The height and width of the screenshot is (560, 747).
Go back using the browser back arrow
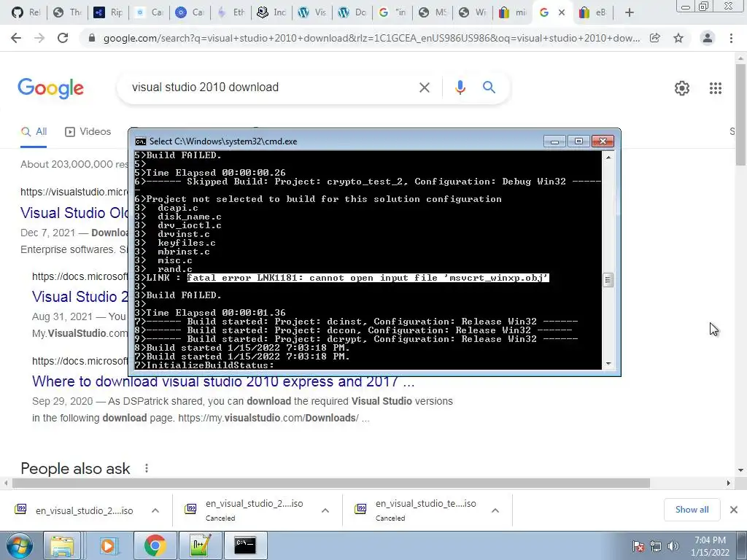tap(16, 38)
